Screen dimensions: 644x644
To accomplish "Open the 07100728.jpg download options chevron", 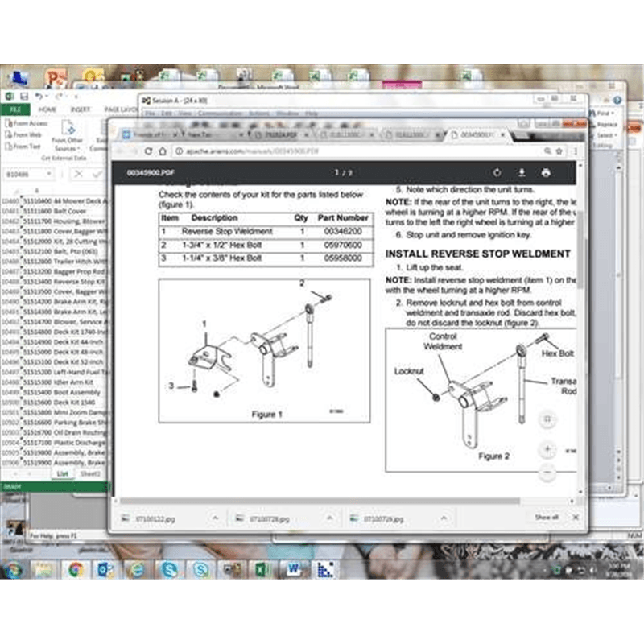I will click(x=330, y=518).
